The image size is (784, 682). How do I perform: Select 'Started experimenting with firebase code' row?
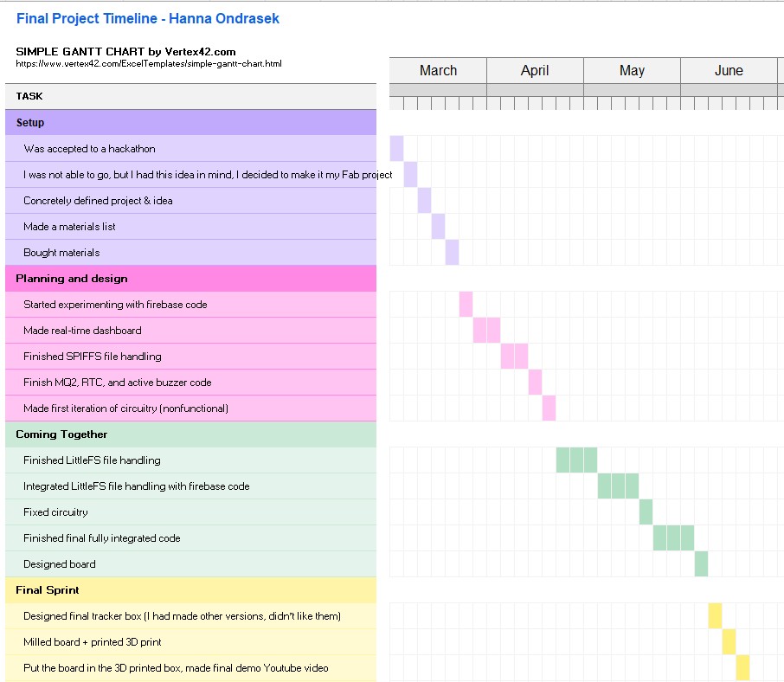(190, 305)
